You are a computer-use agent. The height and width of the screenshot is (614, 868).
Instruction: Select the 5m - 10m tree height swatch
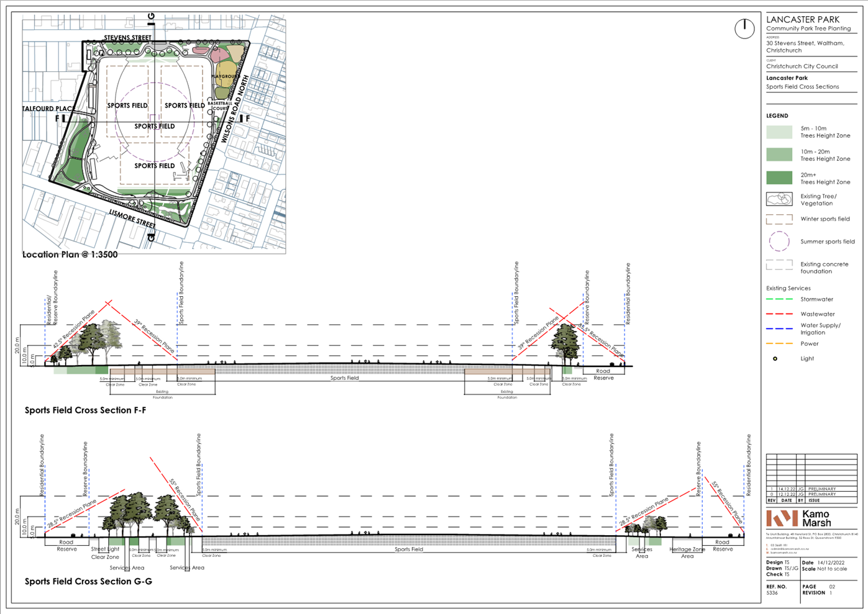[779, 132]
